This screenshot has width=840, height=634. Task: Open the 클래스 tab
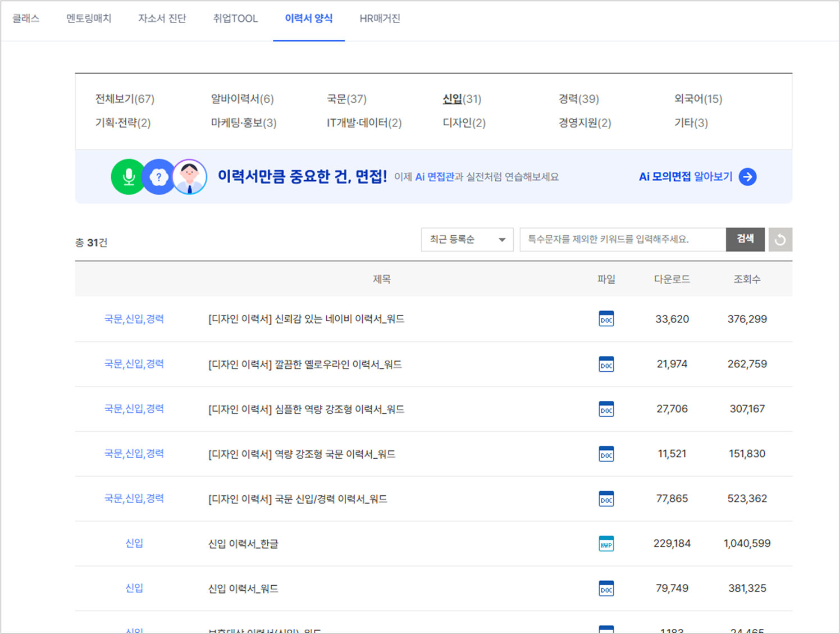(x=26, y=19)
